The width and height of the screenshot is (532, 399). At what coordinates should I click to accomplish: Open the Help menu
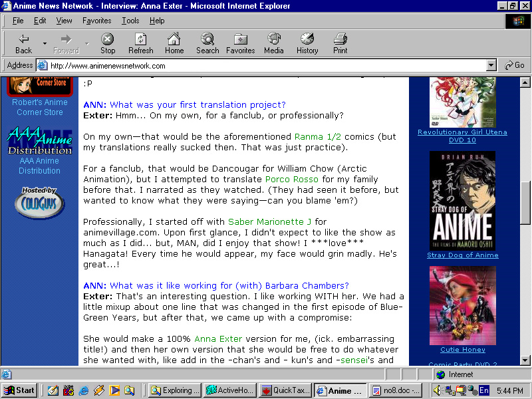coord(157,21)
